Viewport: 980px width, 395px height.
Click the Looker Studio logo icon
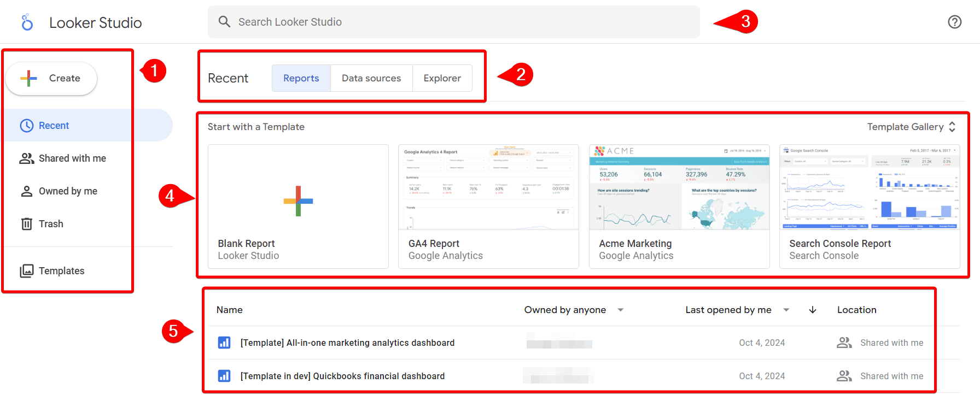(27, 22)
